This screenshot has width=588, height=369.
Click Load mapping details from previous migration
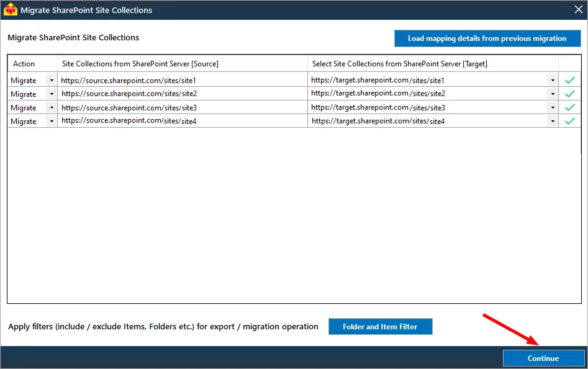tap(487, 38)
